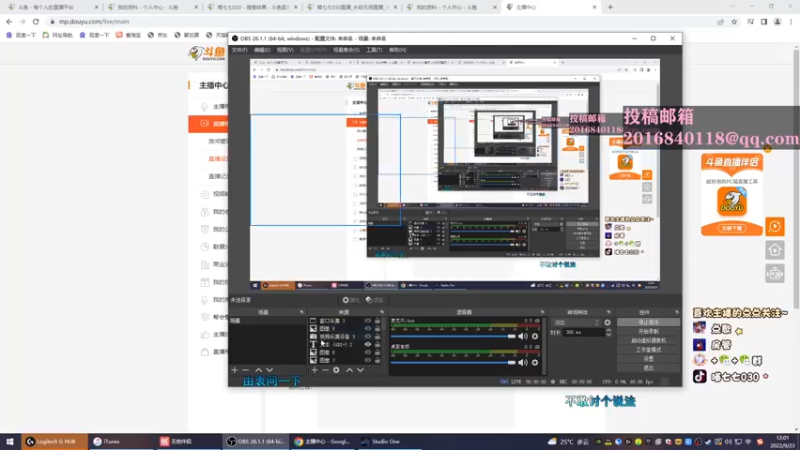Image resolution: width=800 pixels, height=450 pixels.
Task: Toggle visibility of 窗口采集 3 source
Action: (367, 321)
